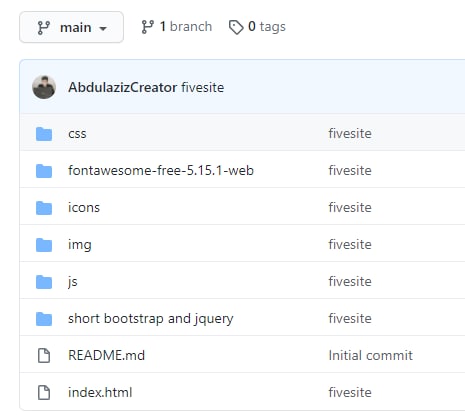Click the README.md file icon
Screen dimensions: 465x418
click(44, 355)
